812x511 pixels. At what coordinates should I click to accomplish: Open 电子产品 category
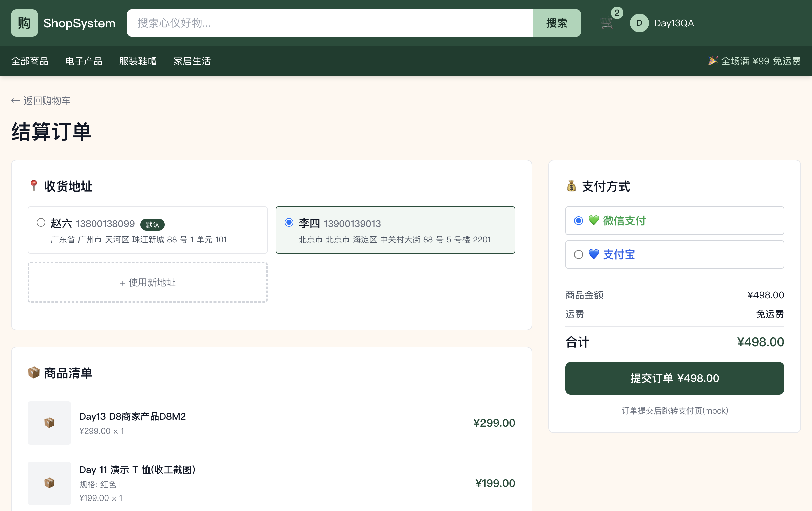coord(84,61)
